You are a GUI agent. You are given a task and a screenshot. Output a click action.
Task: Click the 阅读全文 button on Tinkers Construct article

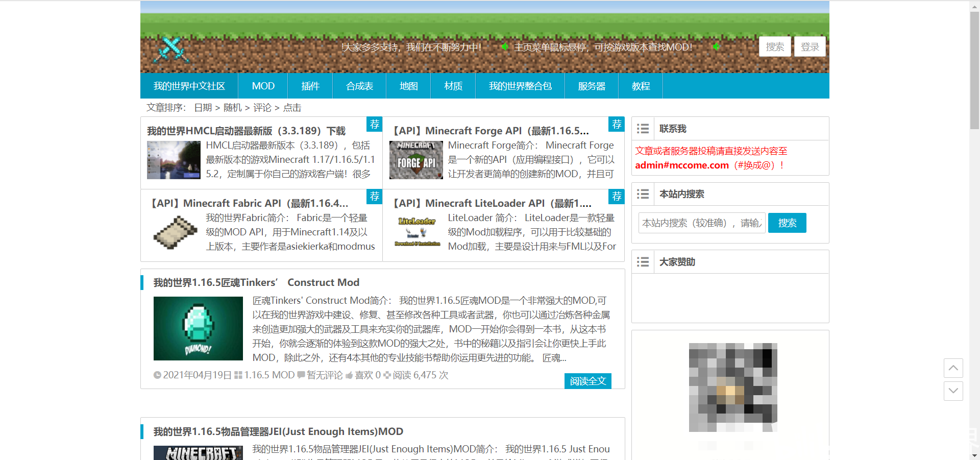point(587,381)
